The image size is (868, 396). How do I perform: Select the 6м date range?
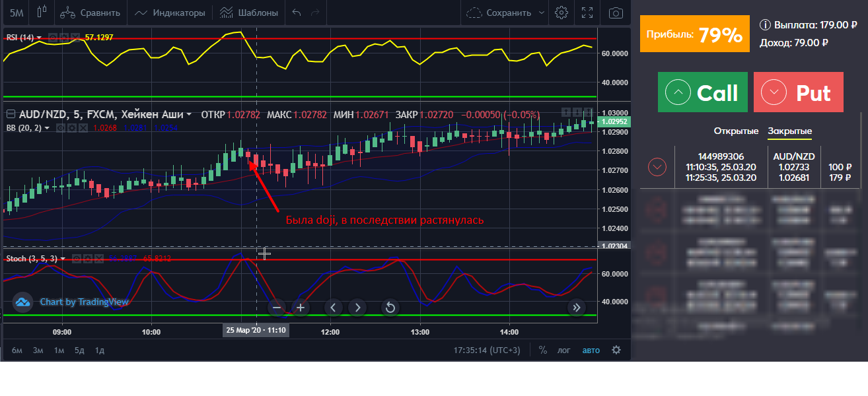tap(17, 350)
